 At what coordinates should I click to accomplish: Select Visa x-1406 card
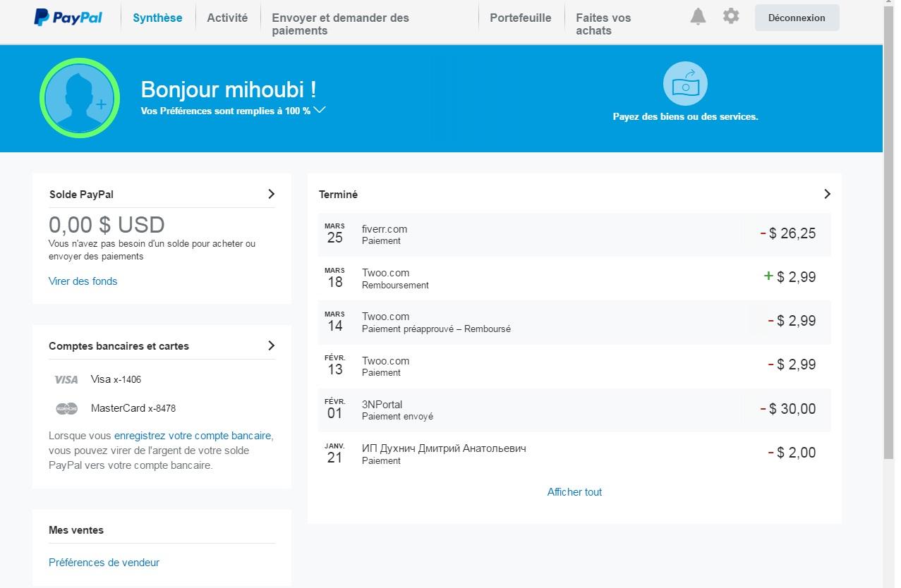click(116, 379)
